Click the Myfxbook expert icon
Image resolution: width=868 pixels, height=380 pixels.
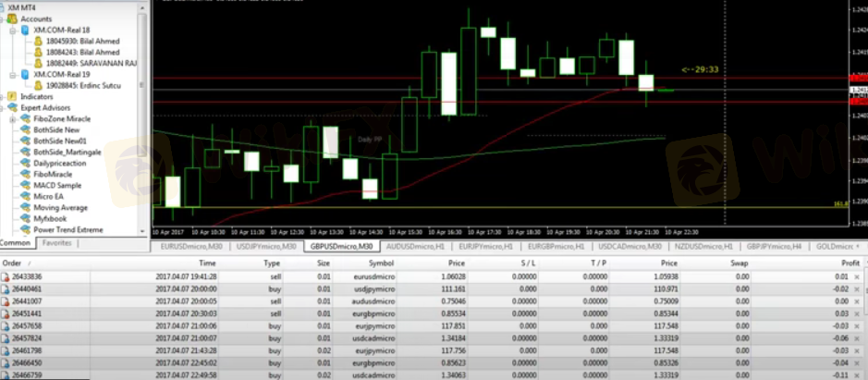click(26, 218)
